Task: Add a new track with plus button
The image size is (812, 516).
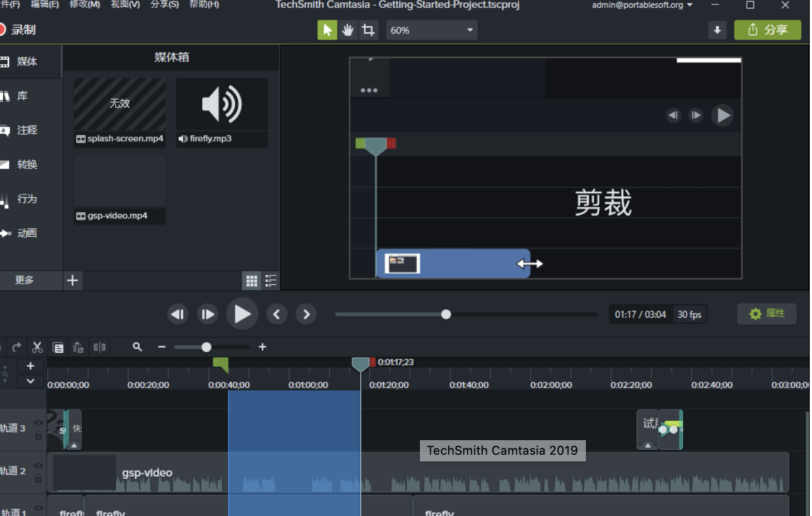Action: (31, 366)
